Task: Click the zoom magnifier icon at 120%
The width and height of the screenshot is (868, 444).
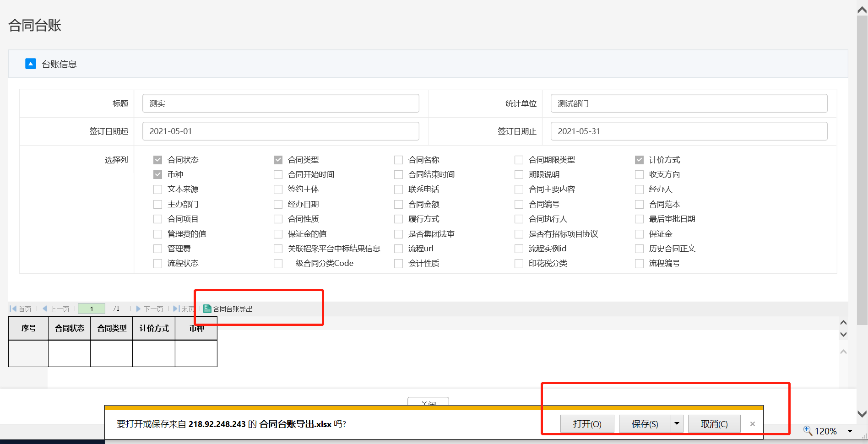Action: [808, 431]
